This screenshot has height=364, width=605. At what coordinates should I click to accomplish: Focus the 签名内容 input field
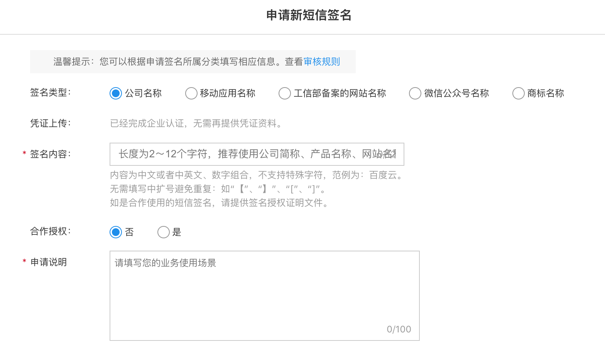(x=257, y=154)
